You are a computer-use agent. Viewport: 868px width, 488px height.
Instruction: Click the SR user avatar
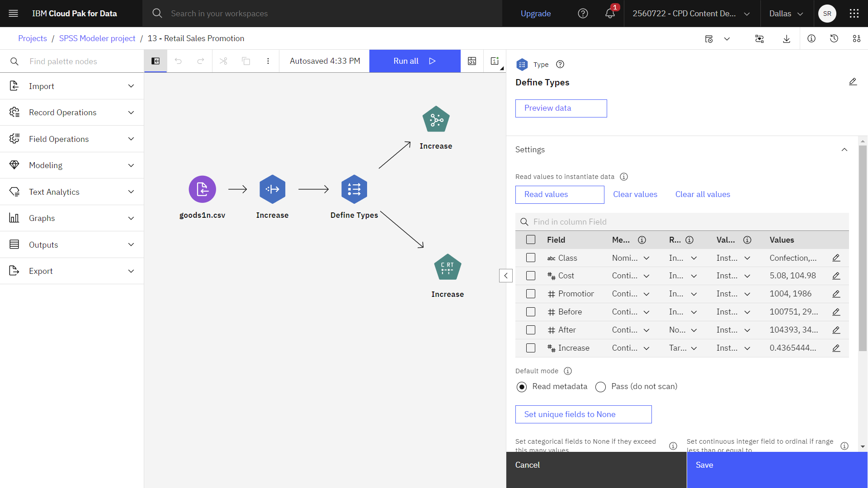coord(827,14)
